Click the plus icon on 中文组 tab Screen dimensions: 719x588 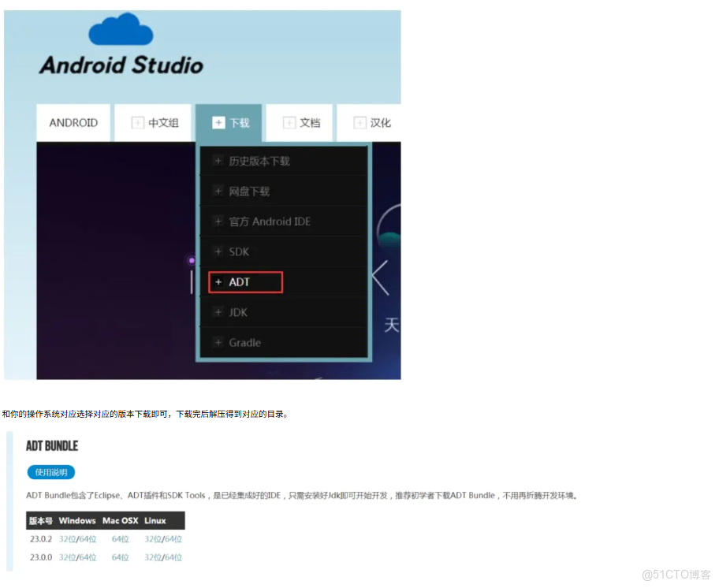click(137, 123)
